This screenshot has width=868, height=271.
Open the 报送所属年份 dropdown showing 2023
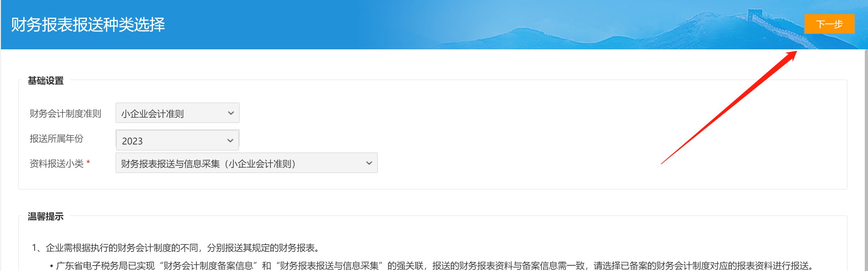177,140
